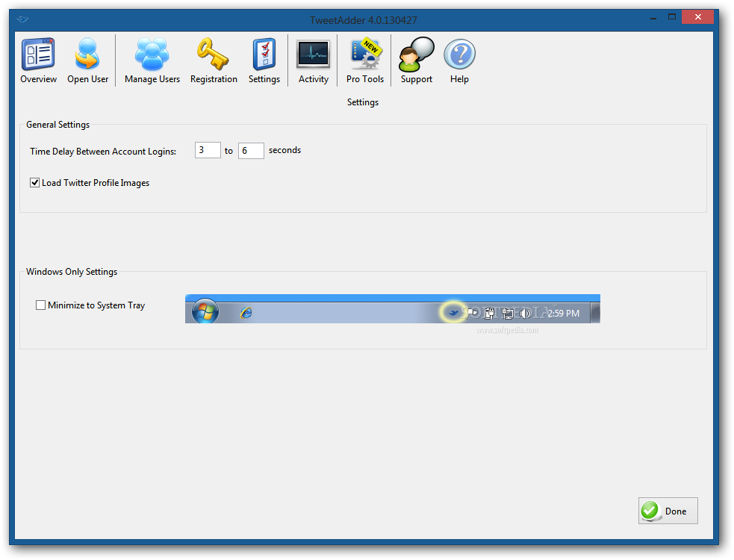Click the minimum login delay field showing 3
734x560 pixels.
[208, 150]
